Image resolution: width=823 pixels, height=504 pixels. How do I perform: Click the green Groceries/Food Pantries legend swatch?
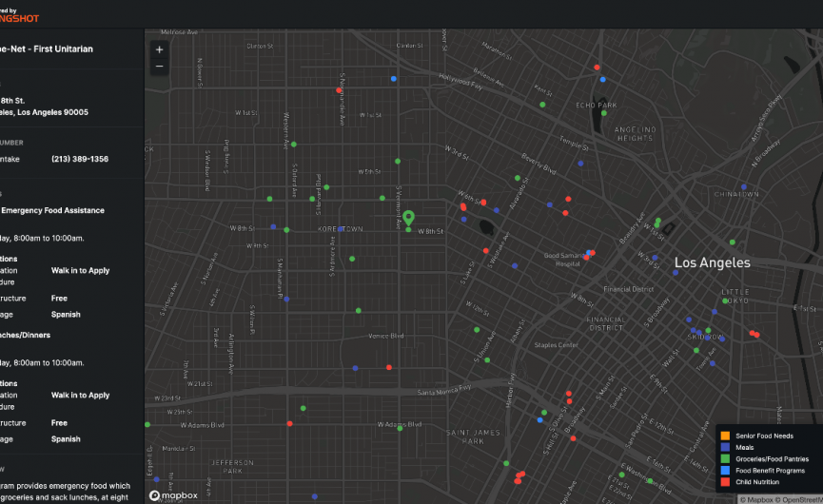click(725, 459)
